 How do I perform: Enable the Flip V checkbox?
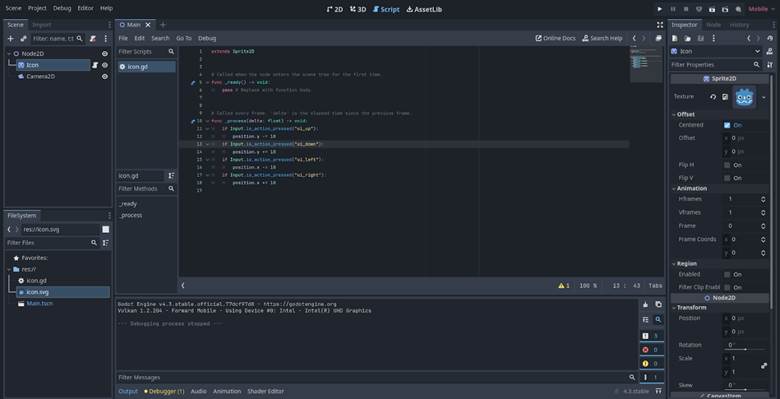(727, 178)
